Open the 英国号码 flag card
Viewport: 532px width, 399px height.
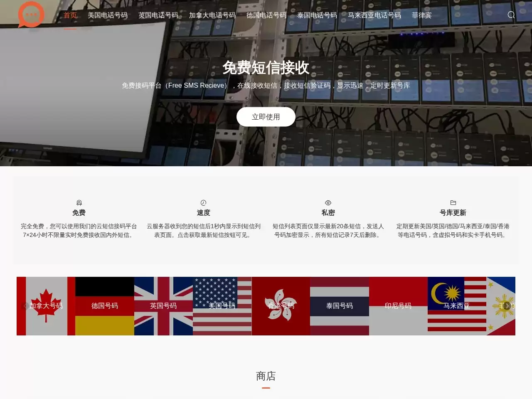click(163, 306)
